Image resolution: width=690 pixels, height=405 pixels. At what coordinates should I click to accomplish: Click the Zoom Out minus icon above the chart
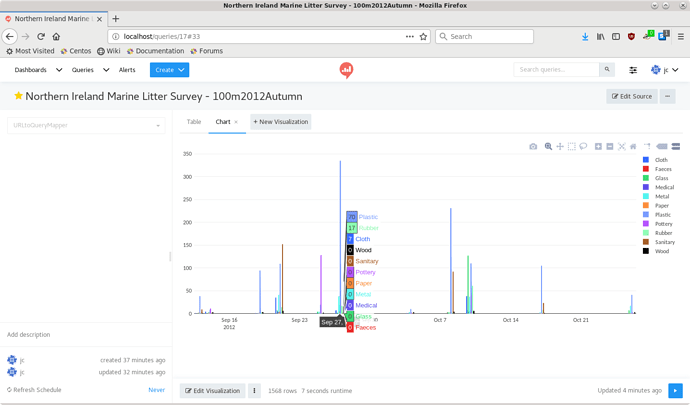point(610,147)
